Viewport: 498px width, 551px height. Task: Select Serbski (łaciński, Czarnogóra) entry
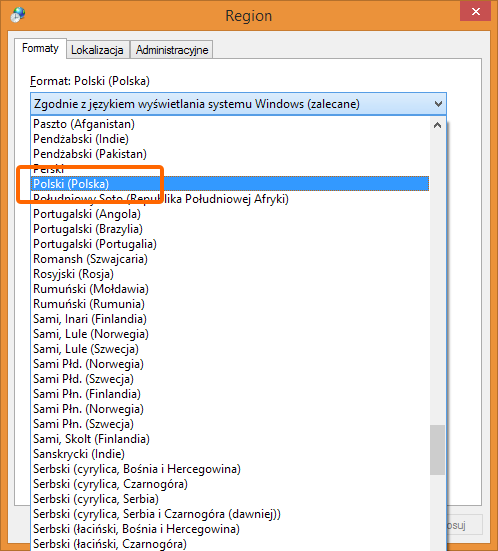click(230, 544)
